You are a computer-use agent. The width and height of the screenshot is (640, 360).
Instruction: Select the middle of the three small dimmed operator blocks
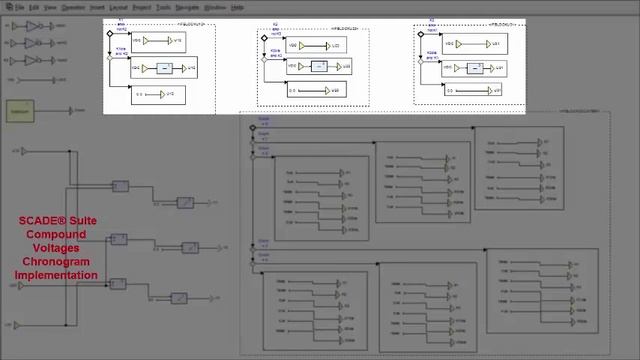[119, 239]
